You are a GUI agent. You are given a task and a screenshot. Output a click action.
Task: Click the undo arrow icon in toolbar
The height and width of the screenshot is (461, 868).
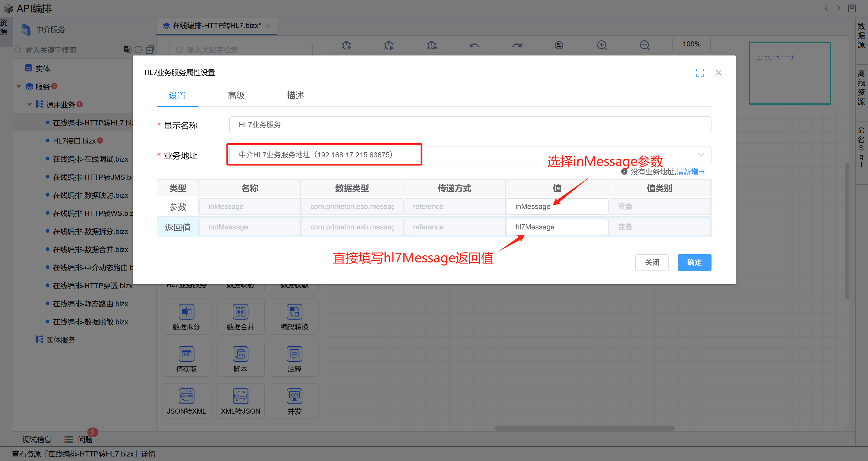tap(474, 45)
